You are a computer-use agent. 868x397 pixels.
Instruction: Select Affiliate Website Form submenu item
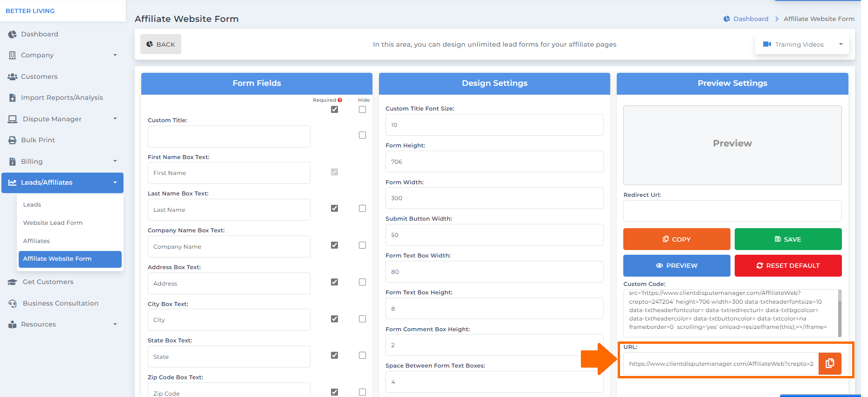[x=70, y=259]
